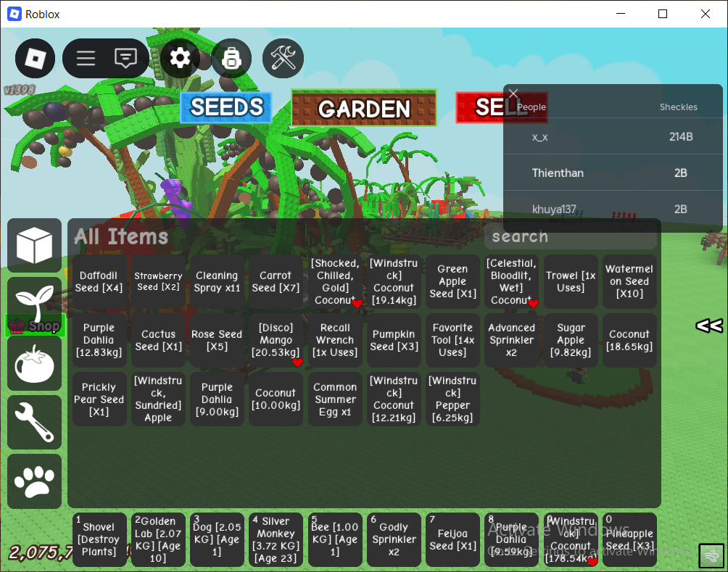The width and height of the screenshot is (728, 572).
Task: Click the wind icon bottom-right corner
Action: pos(711,556)
